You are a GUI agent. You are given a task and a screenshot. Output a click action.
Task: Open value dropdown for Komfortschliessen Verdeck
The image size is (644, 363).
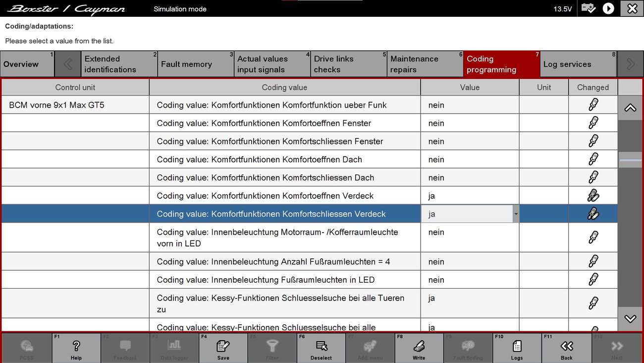(516, 214)
